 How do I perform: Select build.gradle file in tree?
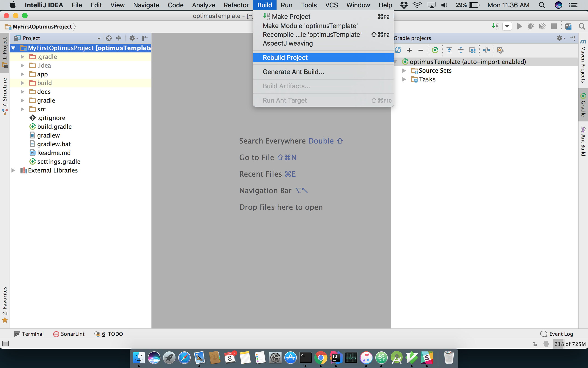[x=54, y=127]
